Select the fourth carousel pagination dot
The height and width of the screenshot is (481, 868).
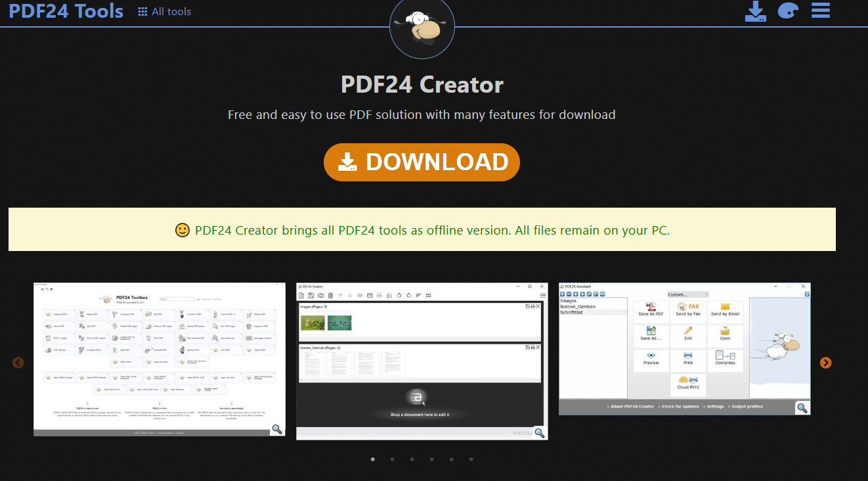pos(431,459)
